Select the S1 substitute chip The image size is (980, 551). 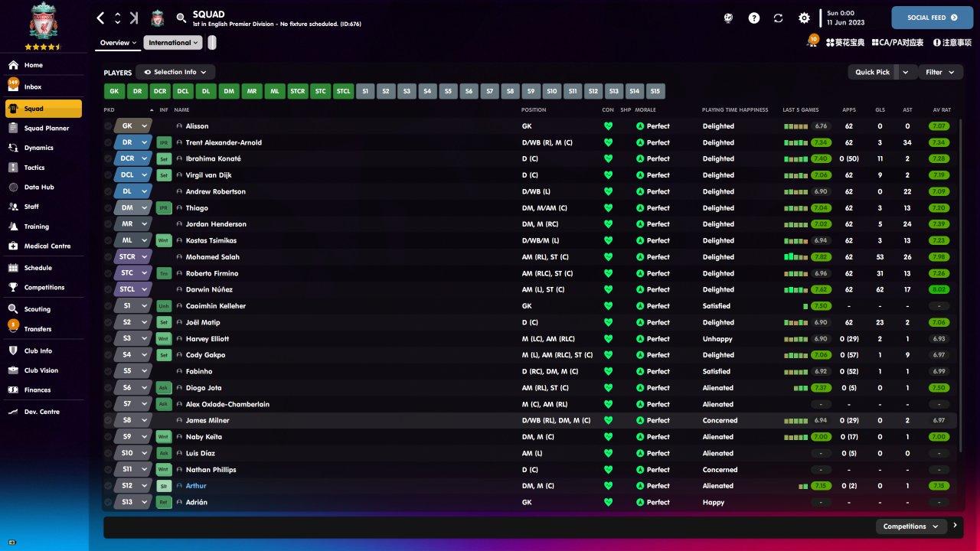(366, 92)
